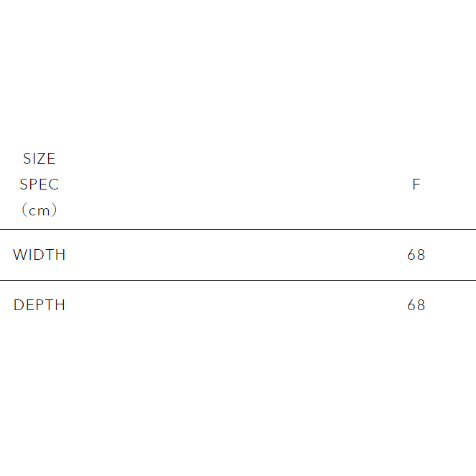Viewport: 476px width, 476px height.
Task: Click the divider line above the WIDTH row
Action: point(237,230)
